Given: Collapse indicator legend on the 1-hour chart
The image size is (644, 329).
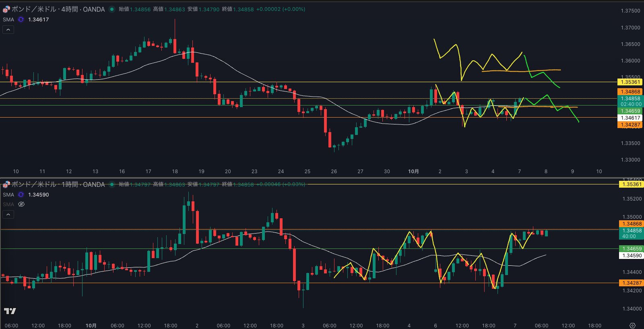Looking at the screenshot, I should pos(8,214).
